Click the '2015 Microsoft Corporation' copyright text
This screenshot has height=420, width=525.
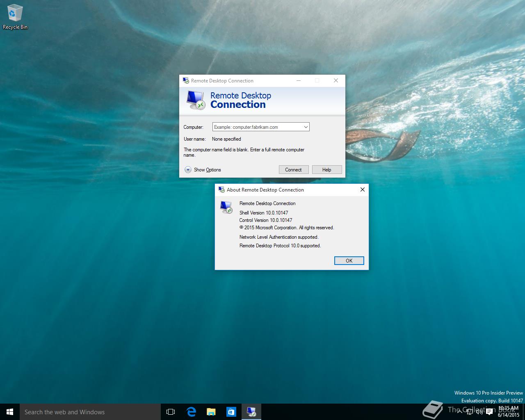pos(287,228)
